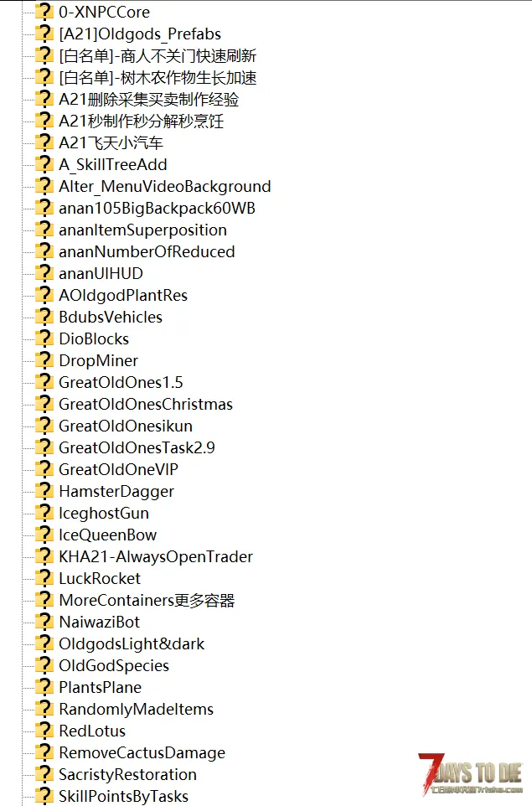Select the RemoveCactusDamage folder
The width and height of the screenshot is (532, 806).
(142, 752)
